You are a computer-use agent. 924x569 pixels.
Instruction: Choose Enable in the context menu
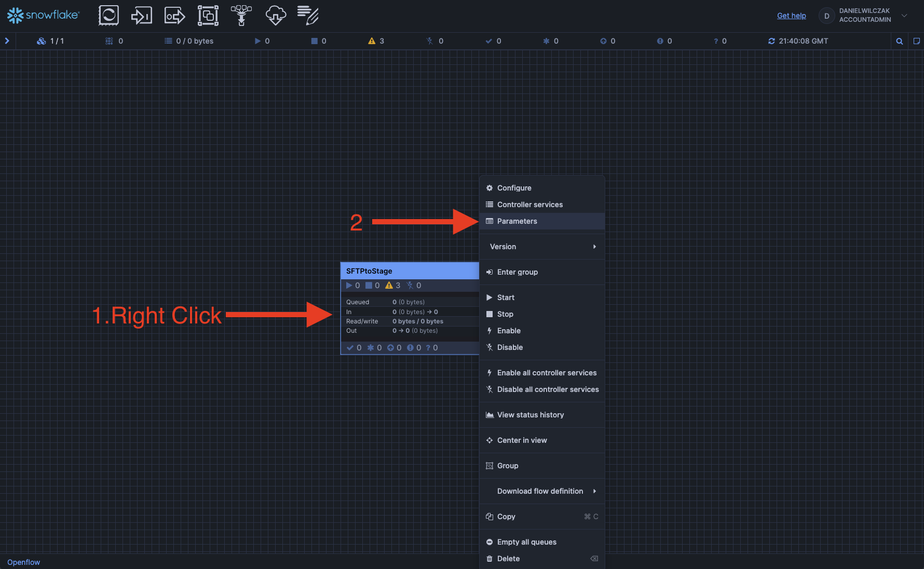pyautogui.click(x=509, y=331)
